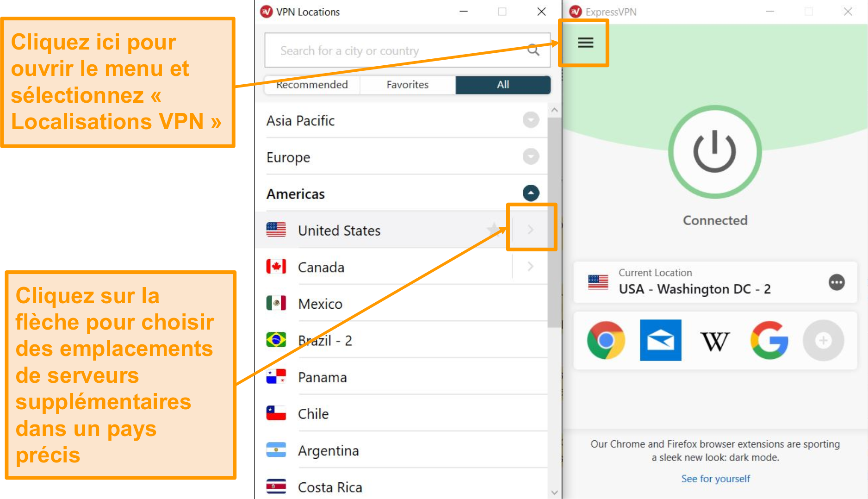Minimize the ExpressVPN main window
Image resolution: width=868 pixels, height=499 pixels.
tap(770, 12)
